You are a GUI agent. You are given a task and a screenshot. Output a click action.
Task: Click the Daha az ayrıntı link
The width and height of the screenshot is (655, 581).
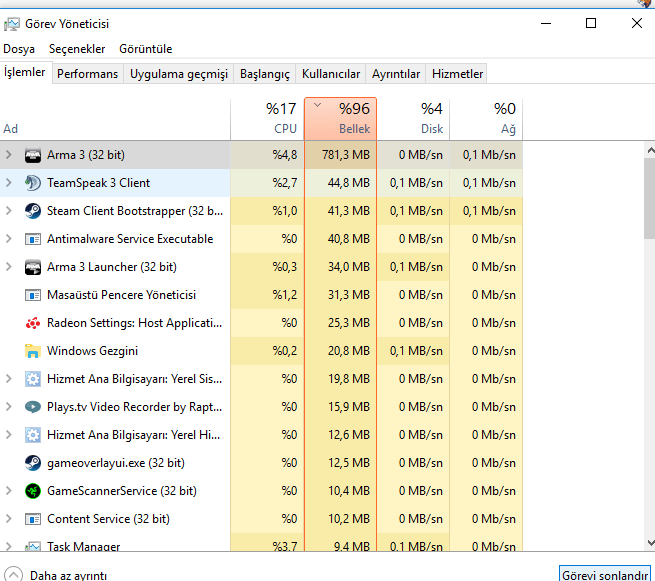(x=69, y=576)
